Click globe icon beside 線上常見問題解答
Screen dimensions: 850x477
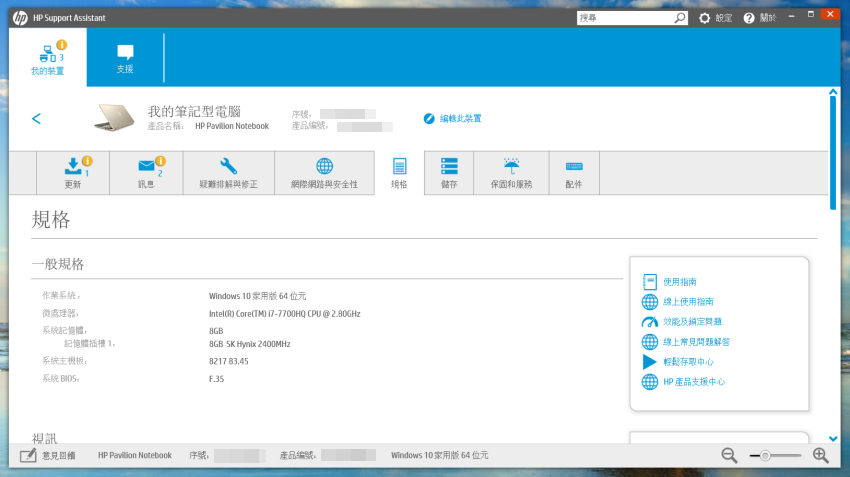pyautogui.click(x=649, y=342)
